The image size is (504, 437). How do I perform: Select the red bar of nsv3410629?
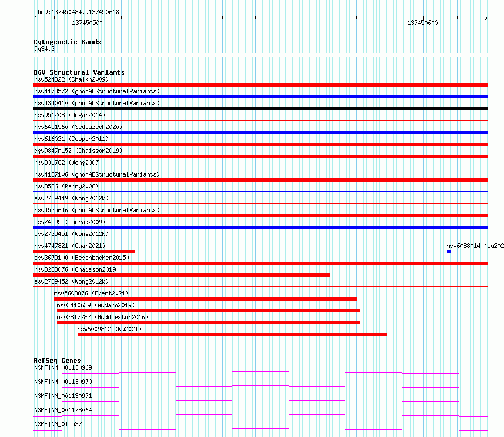[x=208, y=311]
